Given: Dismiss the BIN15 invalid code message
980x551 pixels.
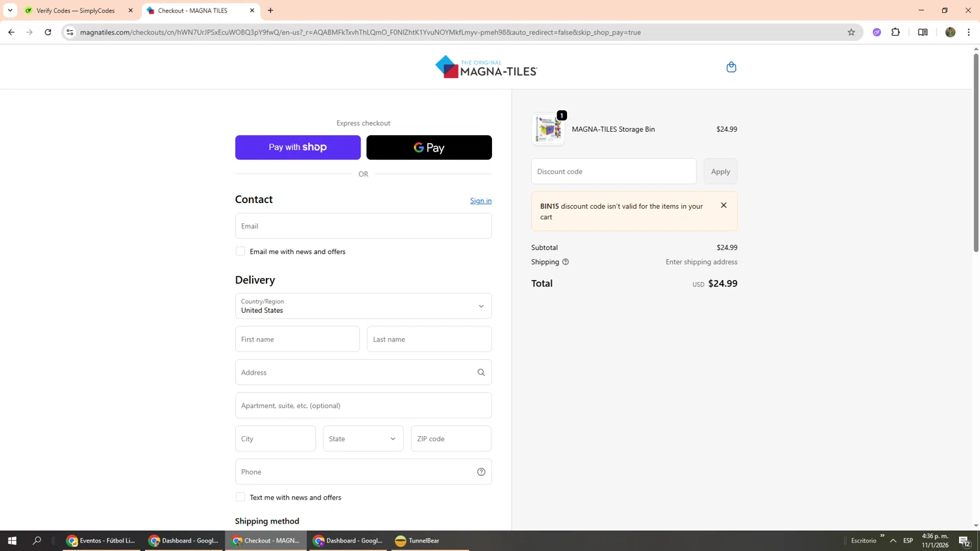Looking at the screenshot, I should tap(723, 205).
